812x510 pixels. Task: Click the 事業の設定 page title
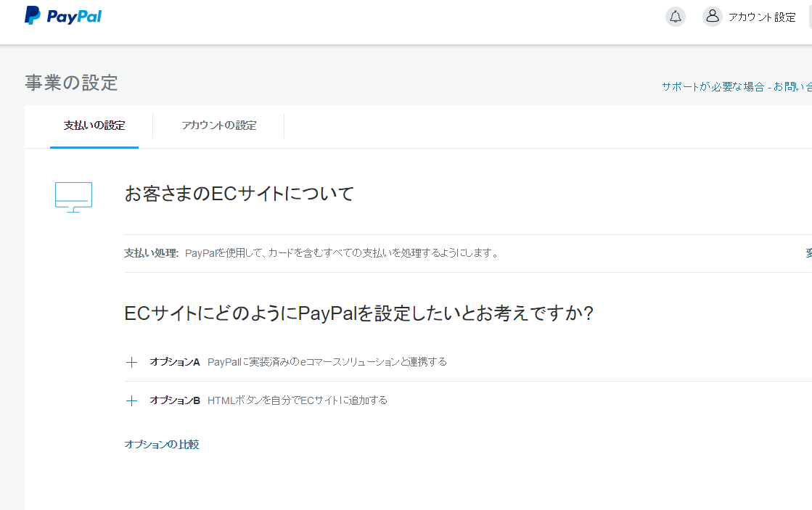click(71, 83)
